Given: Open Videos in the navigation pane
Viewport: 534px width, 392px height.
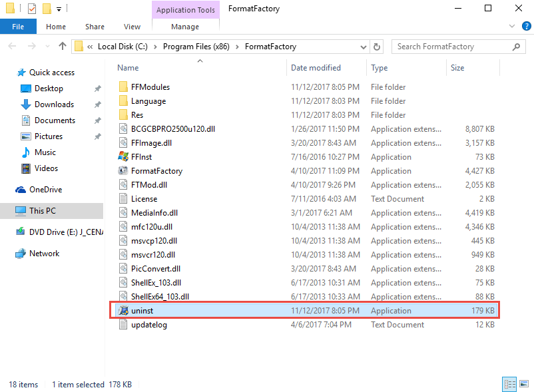Looking at the screenshot, I should 46,168.
